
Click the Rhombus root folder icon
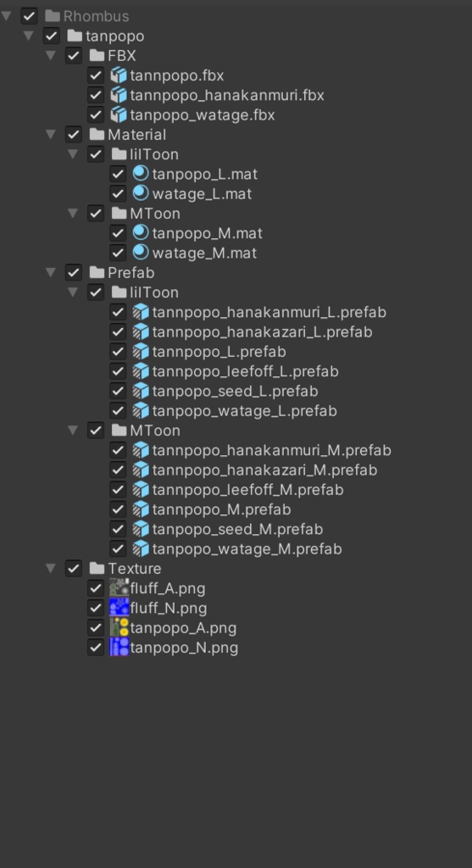point(53,16)
